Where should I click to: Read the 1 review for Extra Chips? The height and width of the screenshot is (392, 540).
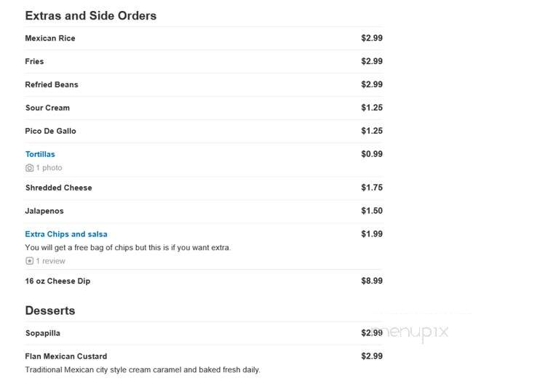click(51, 261)
